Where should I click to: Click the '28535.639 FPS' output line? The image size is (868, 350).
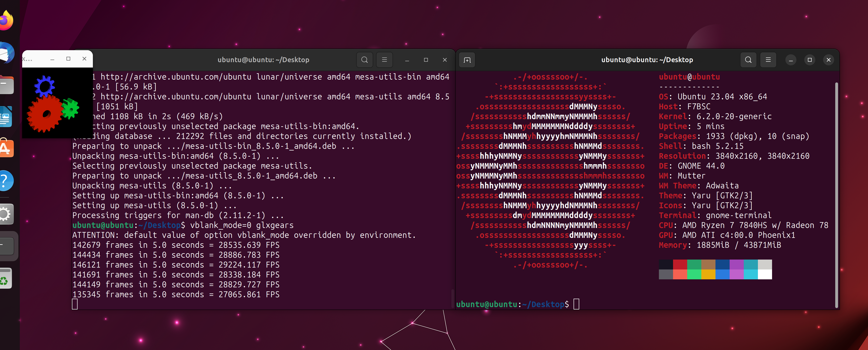[176, 245]
